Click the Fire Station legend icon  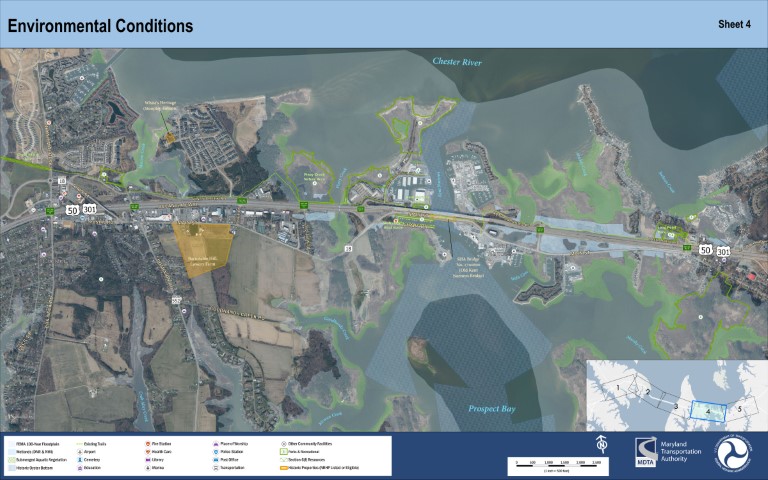pyautogui.click(x=147, y=444)
